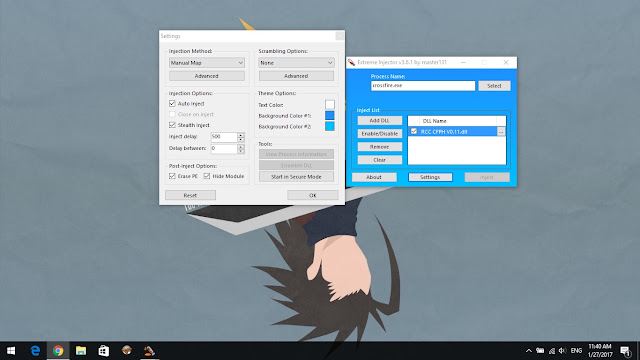Expand the Injection Method dropdown
Viewport: 640px width, 360px height.
[x=207, y=62]
